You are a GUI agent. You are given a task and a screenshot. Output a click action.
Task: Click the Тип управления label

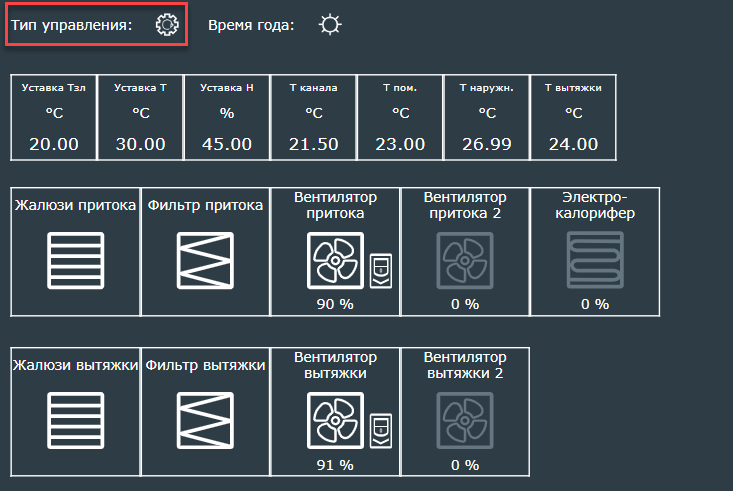coord(72,25)
